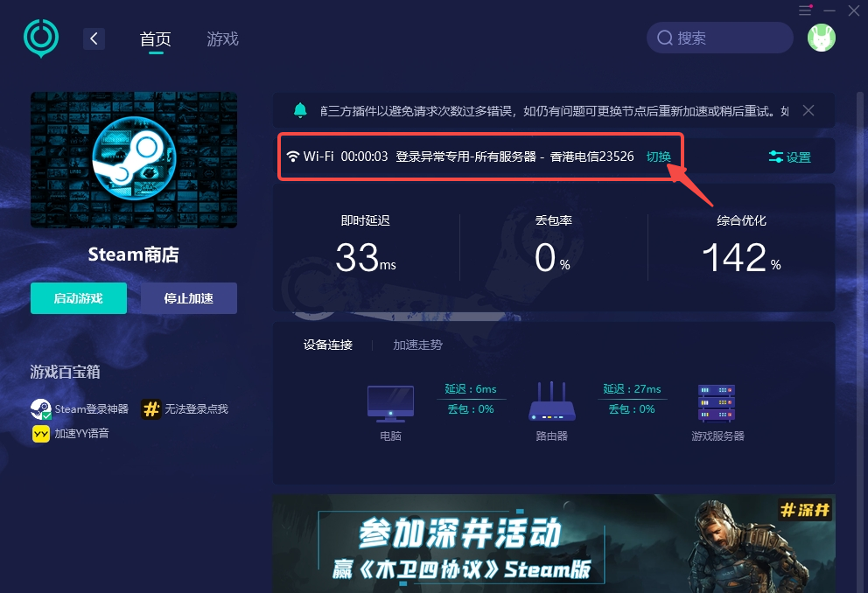Go back using the left chevron button
This screenshot has height=593, width=868.
(94, 38)
